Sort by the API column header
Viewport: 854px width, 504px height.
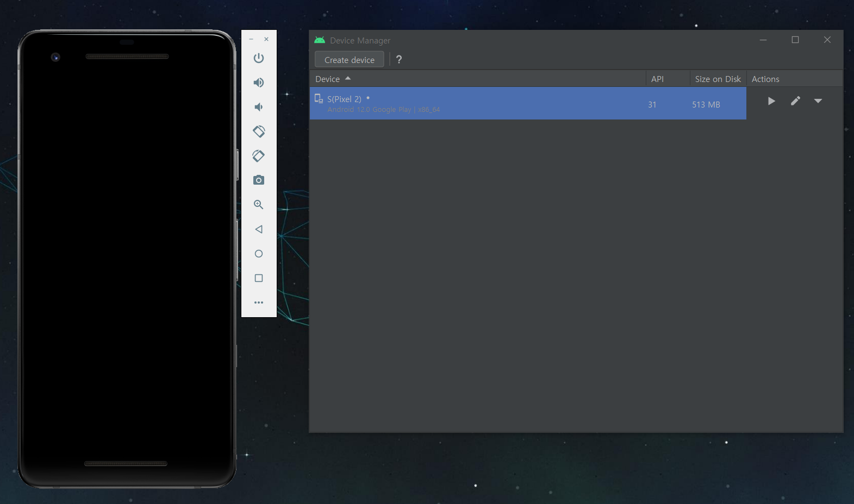pos(668,79)
